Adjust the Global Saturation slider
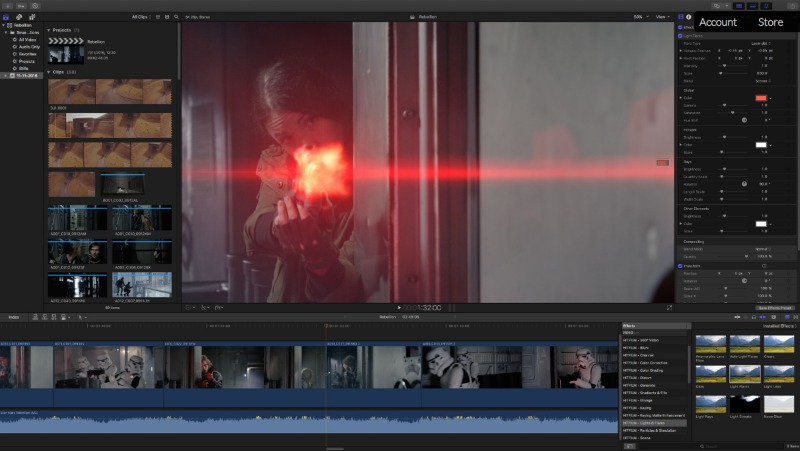The height and width of the screenshot is (451, 800). 732,112
